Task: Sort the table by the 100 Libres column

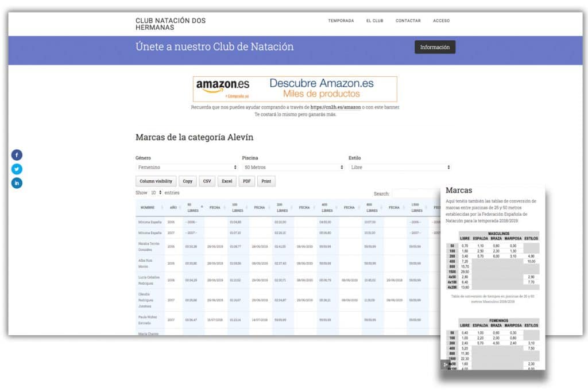Action: coord(237,207)
